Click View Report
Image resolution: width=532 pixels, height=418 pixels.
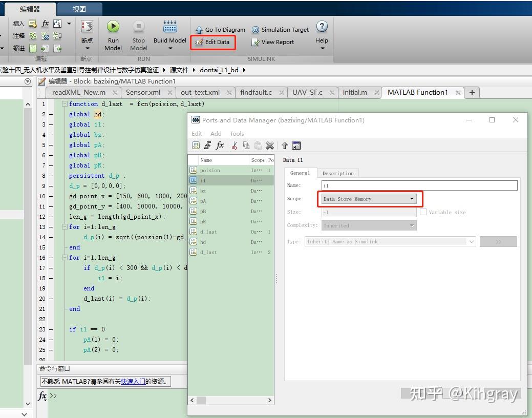tap(273, 42)
